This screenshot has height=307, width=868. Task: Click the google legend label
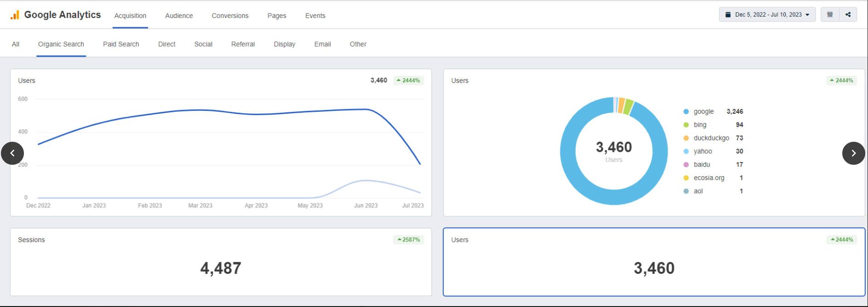point(703,111)
